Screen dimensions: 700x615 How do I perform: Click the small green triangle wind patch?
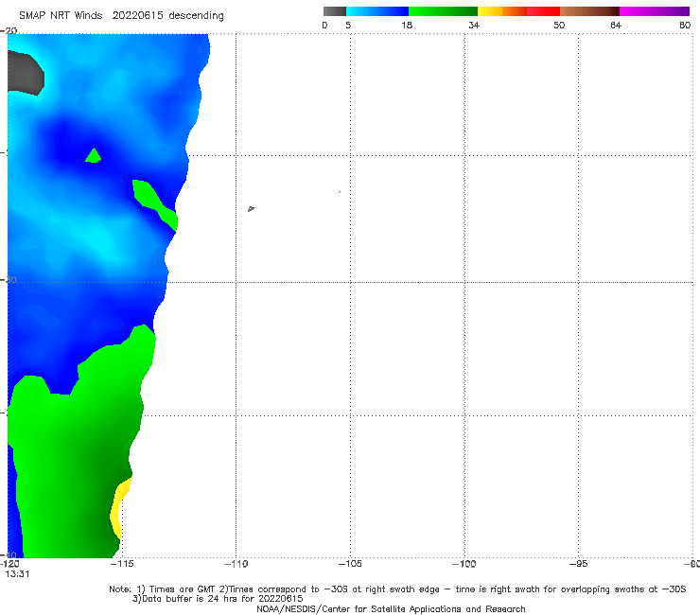pos(94,156)
